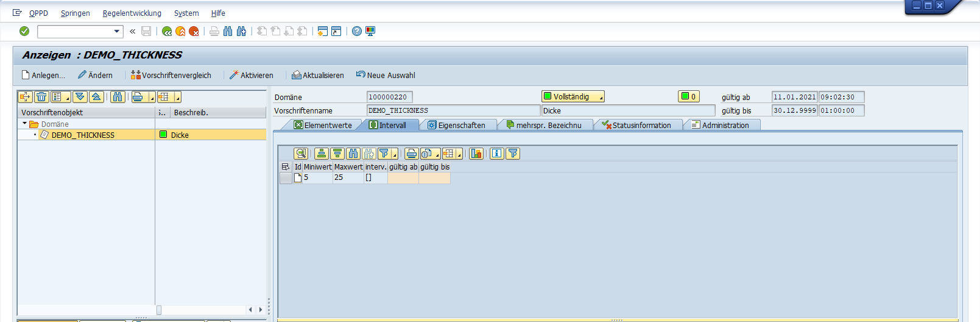980x322 pixels.
Task: Click the green Enter checkmark icon
Action: [x=24, y=31]
